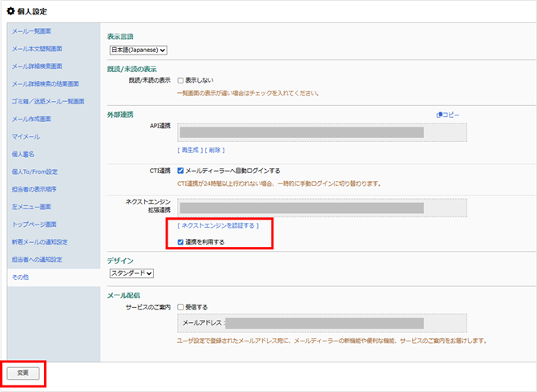Open 担当者の表示順序 sidebar item
The width and height of the screenshot is (537, 392).
tap(34, 189)
